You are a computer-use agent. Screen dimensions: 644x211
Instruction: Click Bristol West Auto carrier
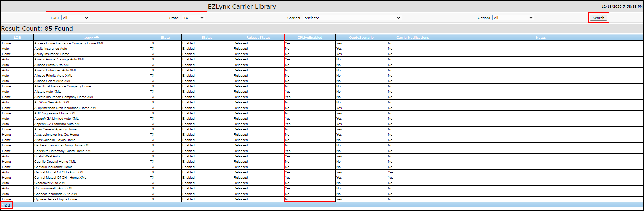(x=47, y=156)
